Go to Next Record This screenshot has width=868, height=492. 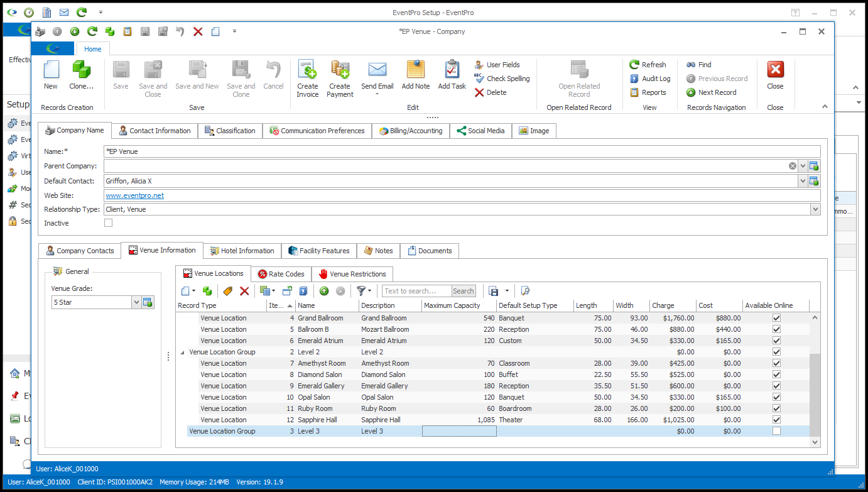point(711,92)
